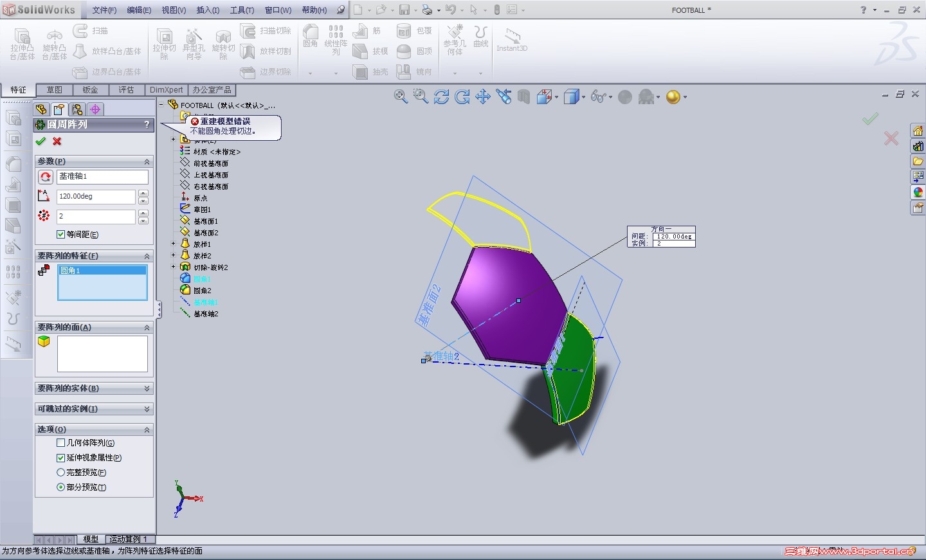Open the PropertyManager tab icon

coord(59,109)
